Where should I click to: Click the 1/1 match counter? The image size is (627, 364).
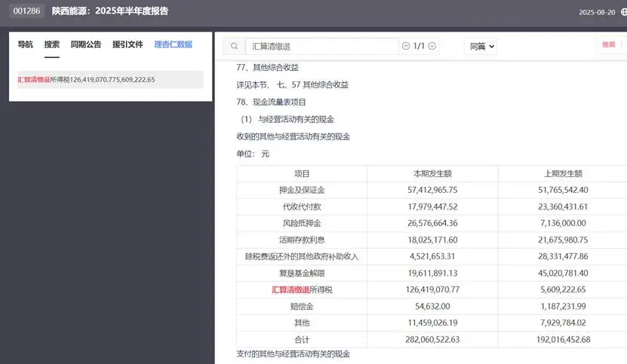[x=419, y=46]
